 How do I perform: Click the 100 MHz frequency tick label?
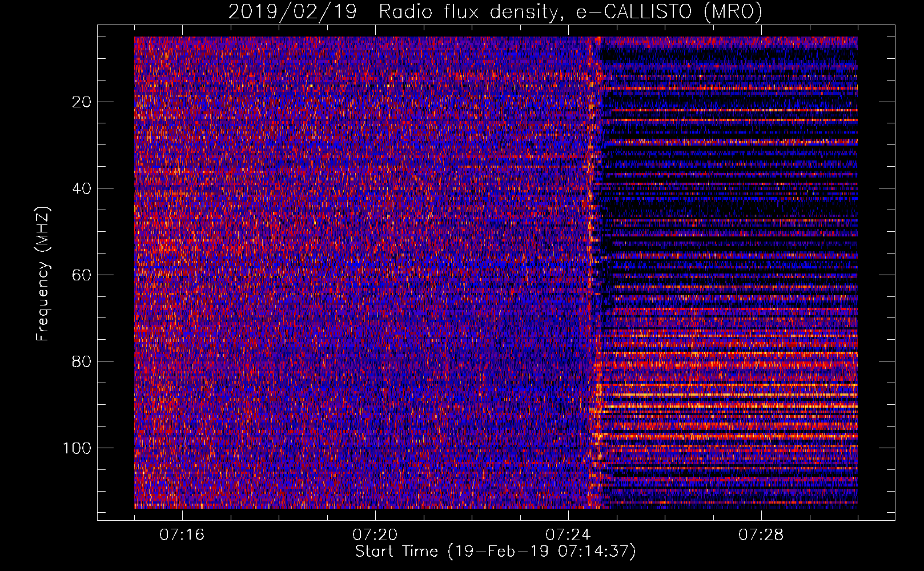click(x=77, y=448)
